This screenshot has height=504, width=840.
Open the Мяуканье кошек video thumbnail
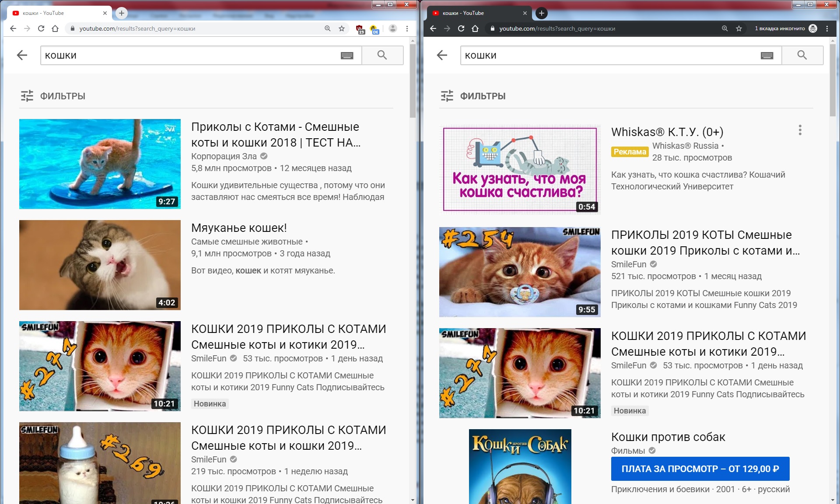100,265
